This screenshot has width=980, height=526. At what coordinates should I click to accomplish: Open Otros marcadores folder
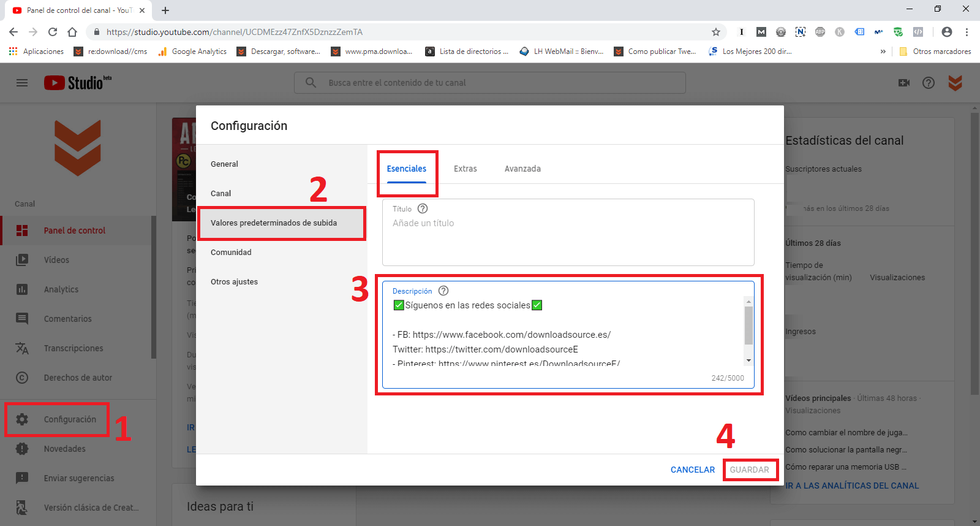[935, 51]
